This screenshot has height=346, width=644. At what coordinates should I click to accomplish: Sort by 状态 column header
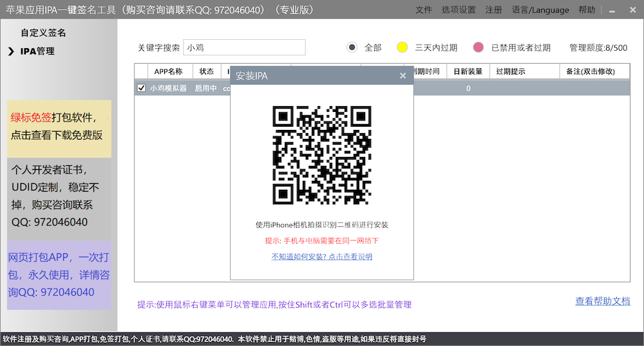pyautogui.click(x=207, y=71)
